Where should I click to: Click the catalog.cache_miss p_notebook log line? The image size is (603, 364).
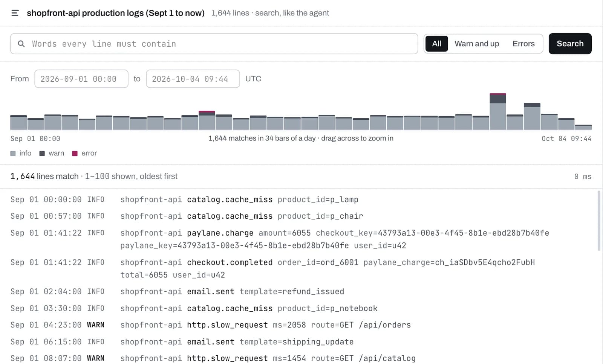tap(301, 308)
